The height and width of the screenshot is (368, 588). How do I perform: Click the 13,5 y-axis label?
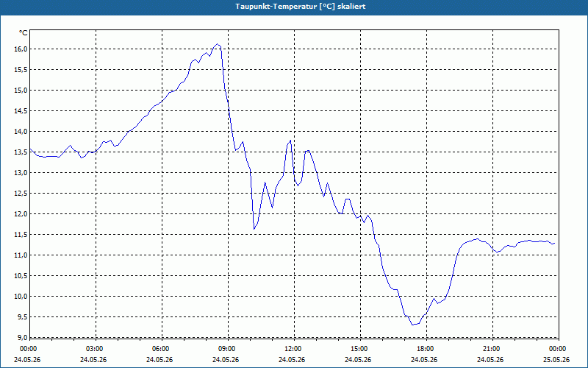pos(21,152)
